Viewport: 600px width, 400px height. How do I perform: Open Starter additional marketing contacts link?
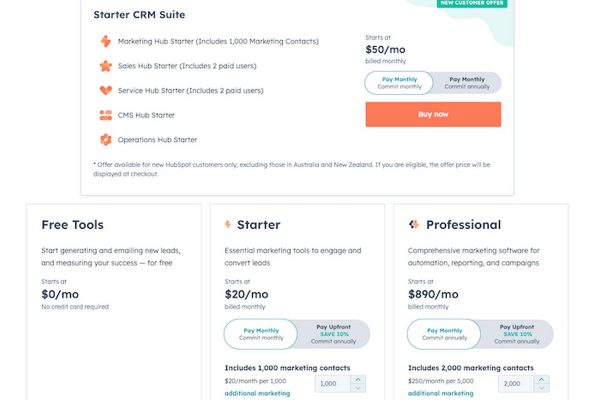(257, 393)
